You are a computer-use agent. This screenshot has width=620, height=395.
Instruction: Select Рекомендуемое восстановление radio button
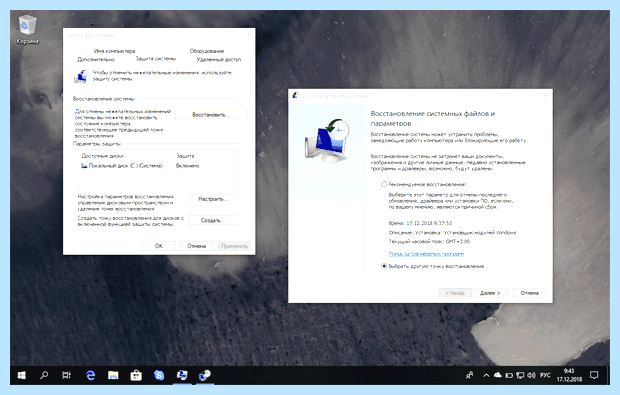pos(384,184)
